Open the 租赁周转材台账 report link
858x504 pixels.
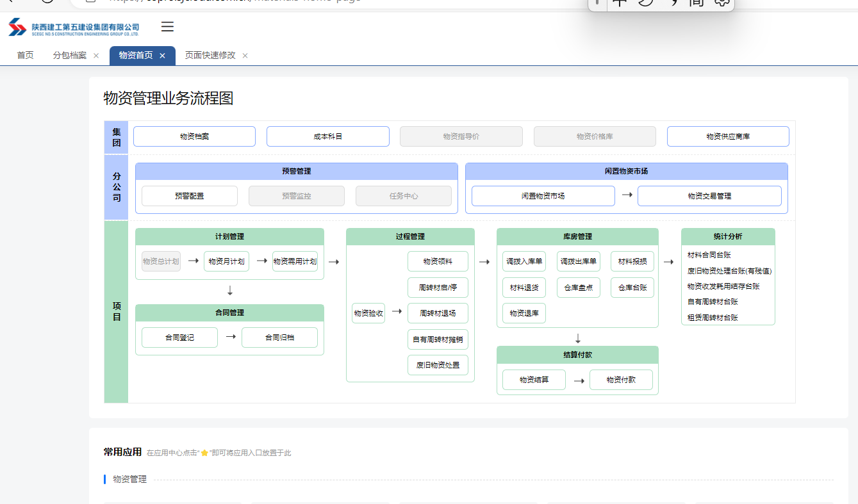click(713, 318)
